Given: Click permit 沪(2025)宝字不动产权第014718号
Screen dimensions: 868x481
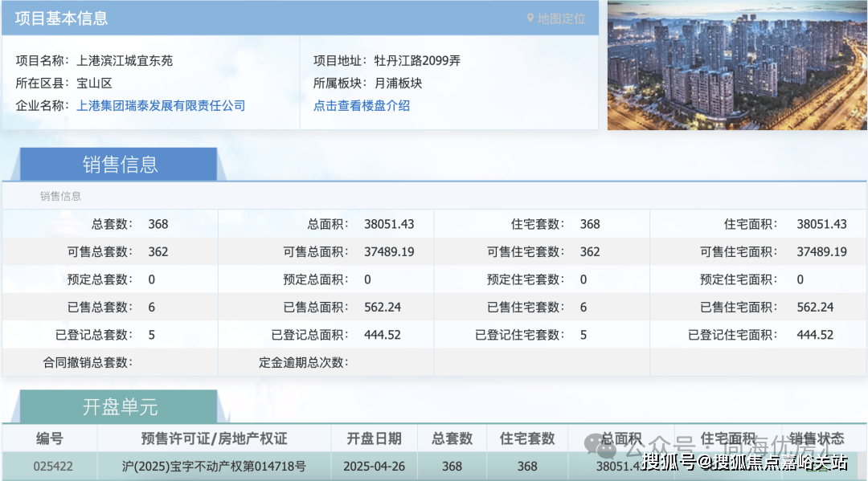Looking at the screenshot, I should click(214, 466).
